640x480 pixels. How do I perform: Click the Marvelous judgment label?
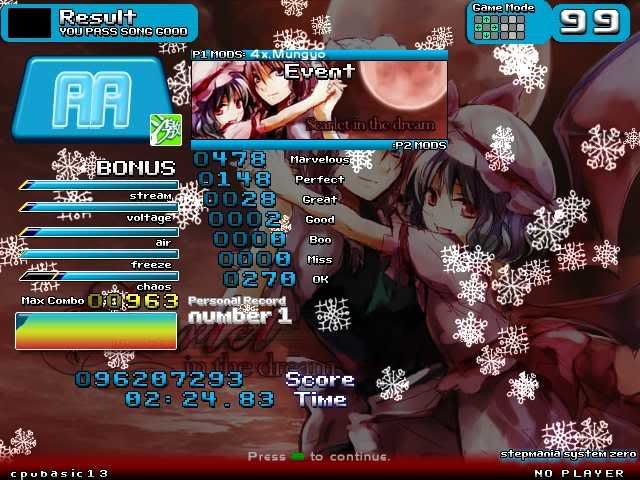(x=320, y=160)
